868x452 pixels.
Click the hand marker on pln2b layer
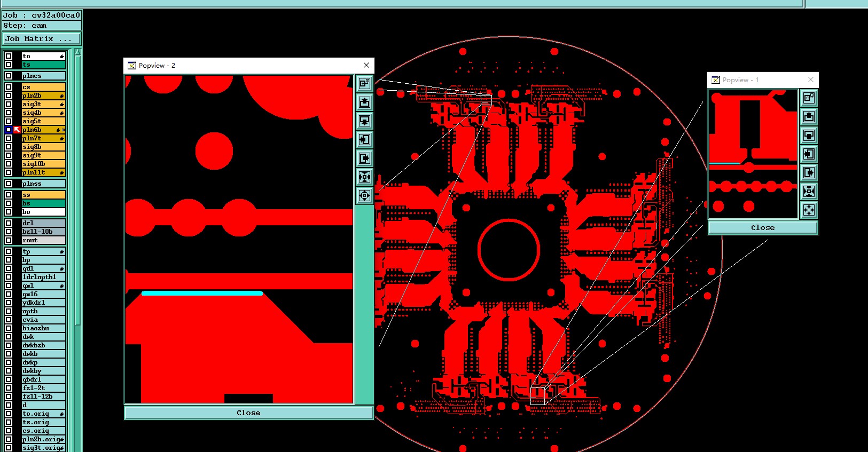coord(62,96)
